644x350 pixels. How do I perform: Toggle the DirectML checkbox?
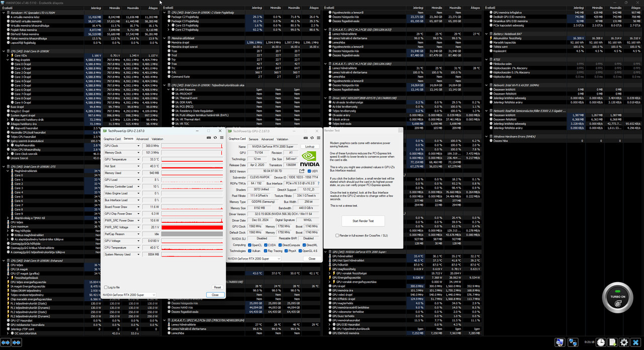click(x=304, y=245)
